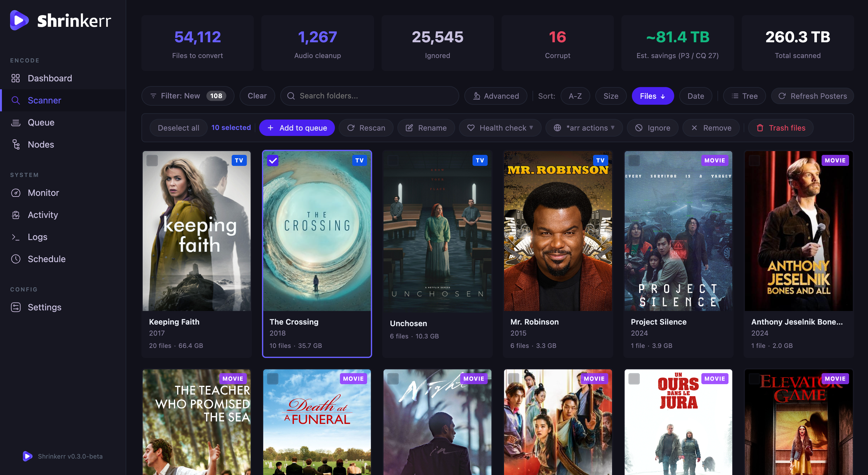Click the TV badge on the Unchosen poster
868x475 pixels.
click(480, 161)
